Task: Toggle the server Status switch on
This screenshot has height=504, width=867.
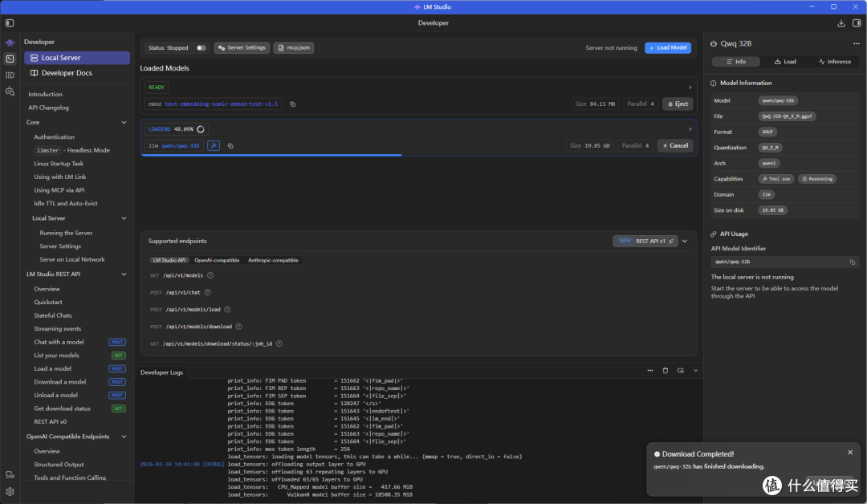Action: (x=201, y=48)
